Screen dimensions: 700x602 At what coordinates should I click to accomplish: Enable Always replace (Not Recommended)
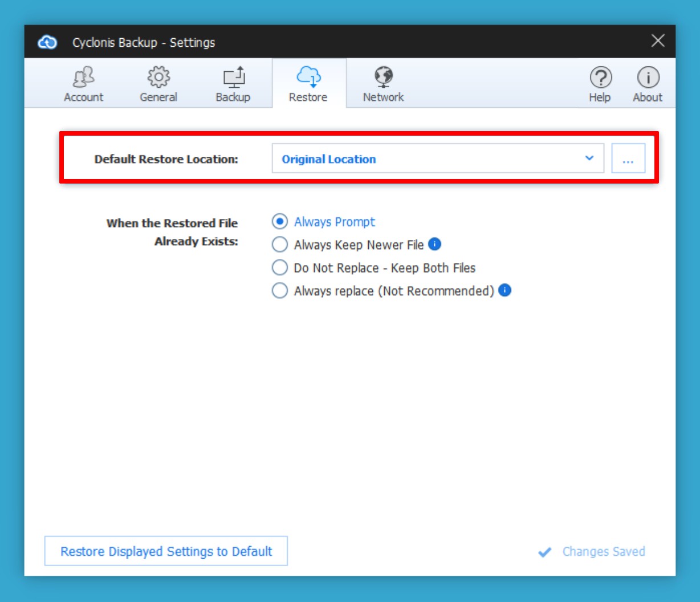coord(279,291)
